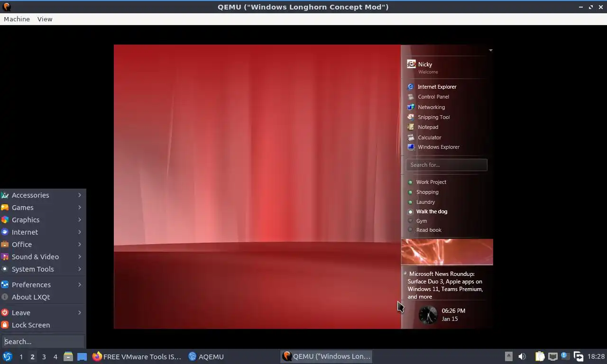Click the update sync tray icon
The height and width of the screenshot is (364, 607).
(x=578, y=356)
